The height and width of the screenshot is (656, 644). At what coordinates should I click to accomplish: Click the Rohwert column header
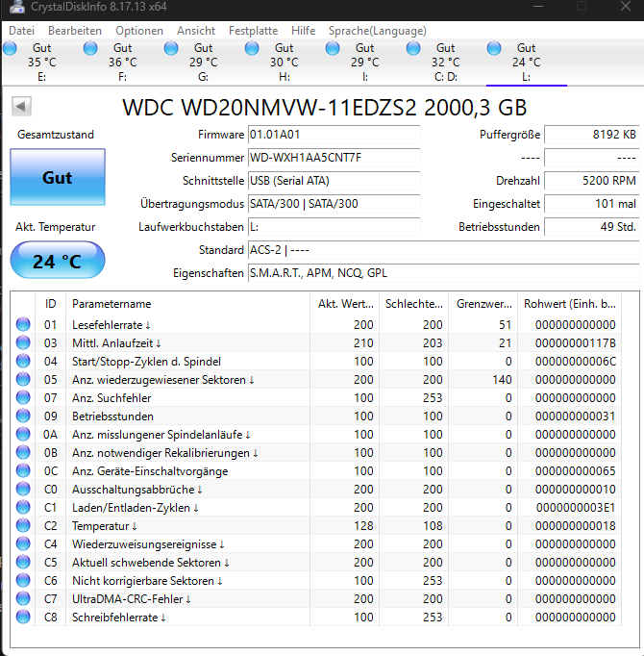(x=570, y=304)
